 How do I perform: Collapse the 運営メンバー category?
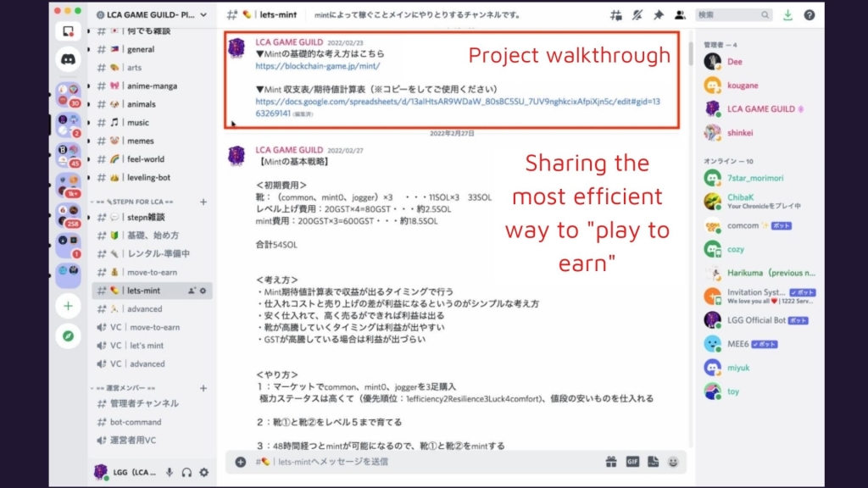pos(127,388)
